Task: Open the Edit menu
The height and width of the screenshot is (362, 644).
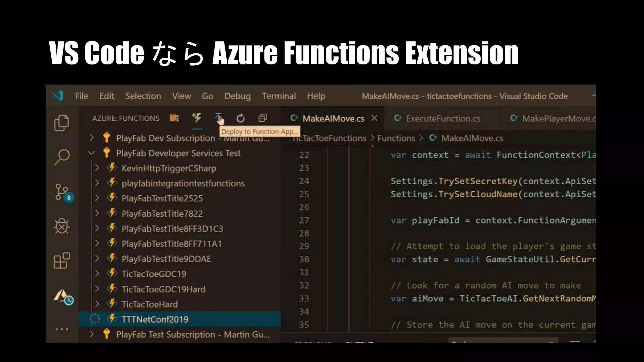Action: (x=107, y=96)
